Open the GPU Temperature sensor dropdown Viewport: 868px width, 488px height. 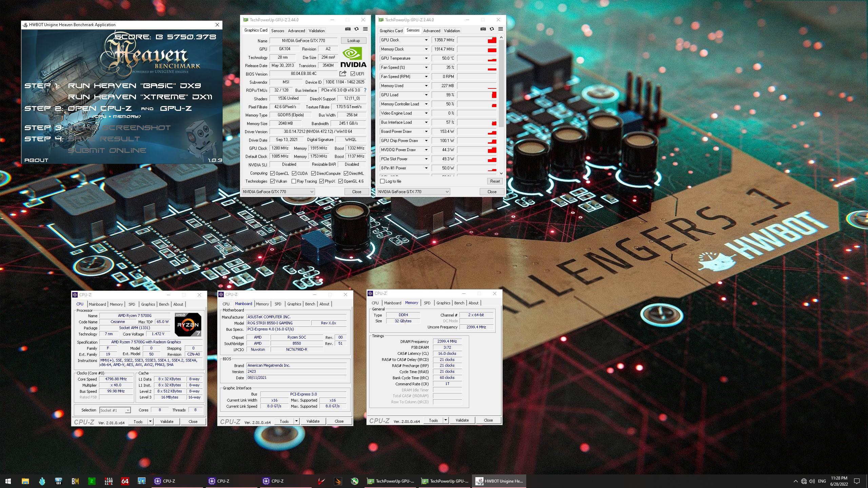(x=426, y=58)
